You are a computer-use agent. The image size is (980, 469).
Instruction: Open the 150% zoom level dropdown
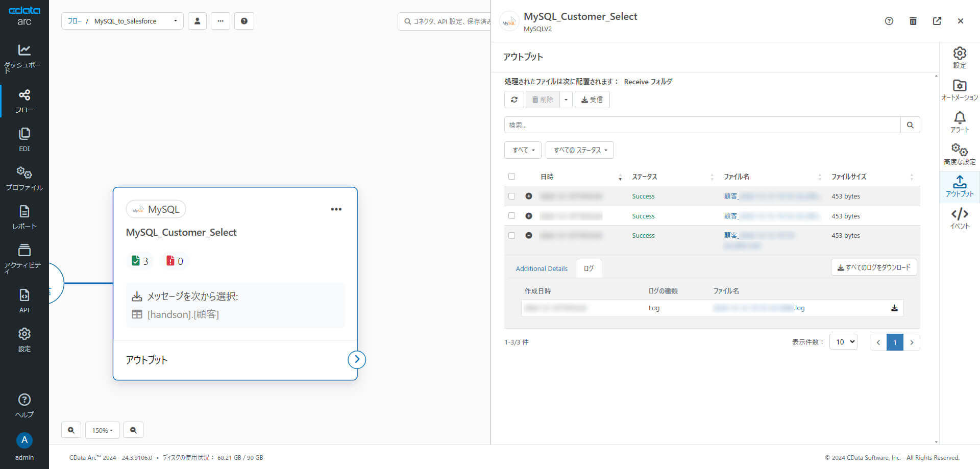[102, 430]
